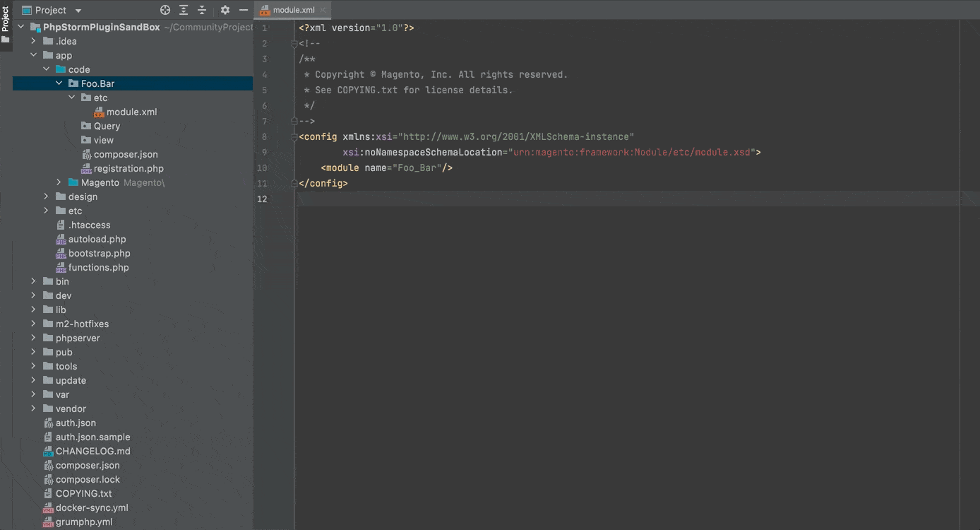Expand the vendor folder
The height and width of the screenshot is (530, 980).
pyautogui.click(x=33, y=408)
